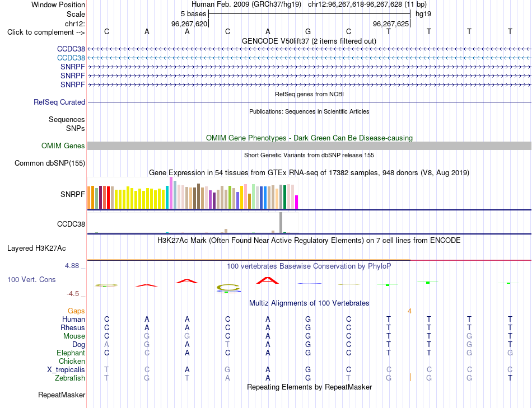This screenshot has height=408, width=532.
Task: Open the GTEx Gene Expression in 54 tissues title
Action: click(x=309, y=172)
